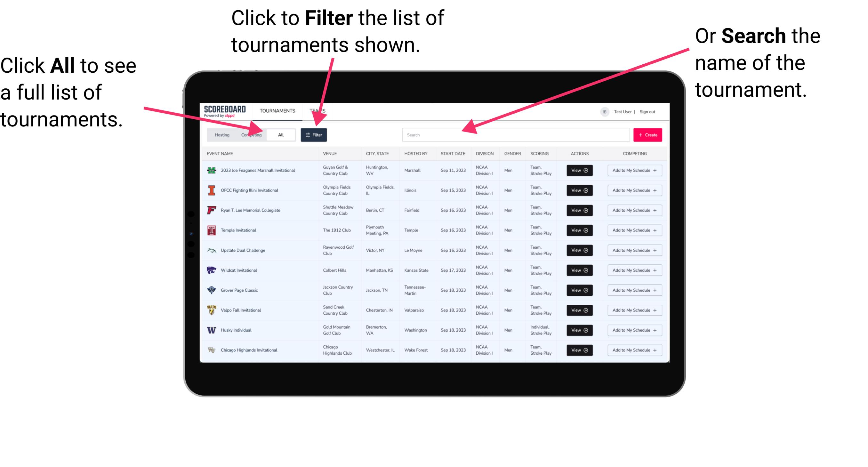Expand View details for Wildcat Invitational
The width and height of the screenshot is (868, 467).
(579, 270)
